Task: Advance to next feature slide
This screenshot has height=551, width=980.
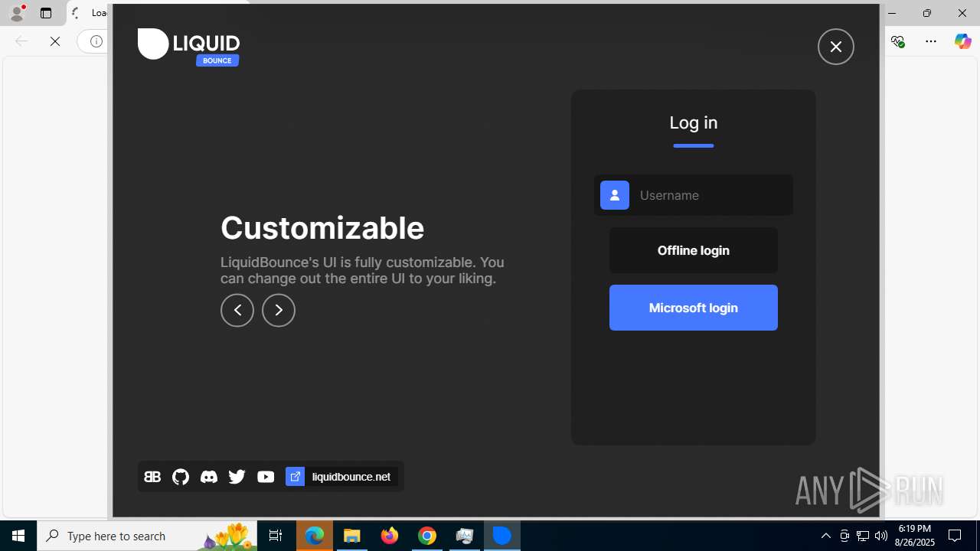Action: coord(279,310)
